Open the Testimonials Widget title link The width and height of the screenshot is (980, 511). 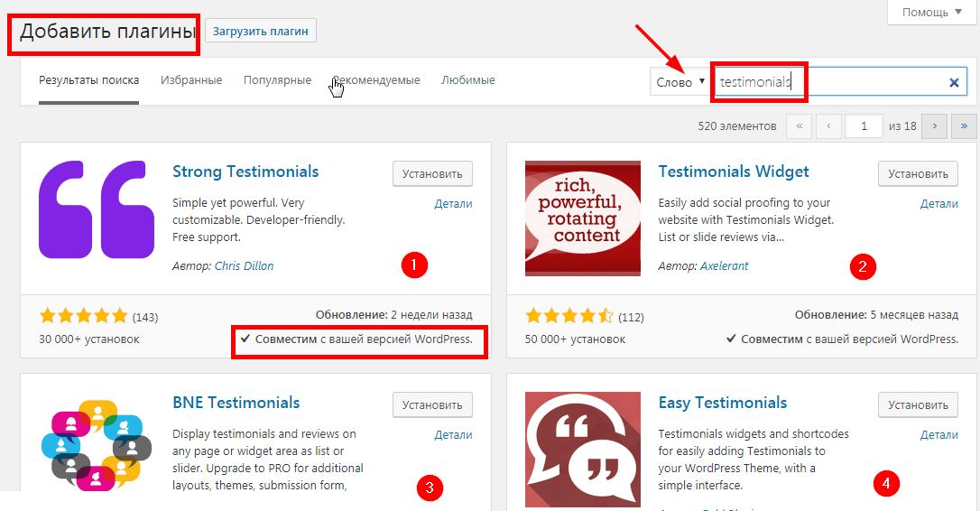point(734,172)
